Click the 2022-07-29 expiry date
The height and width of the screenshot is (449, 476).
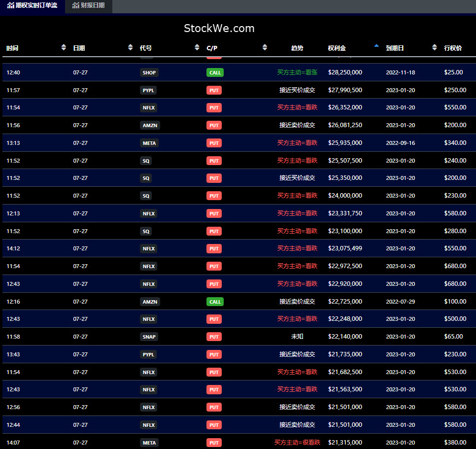point(401,302)
